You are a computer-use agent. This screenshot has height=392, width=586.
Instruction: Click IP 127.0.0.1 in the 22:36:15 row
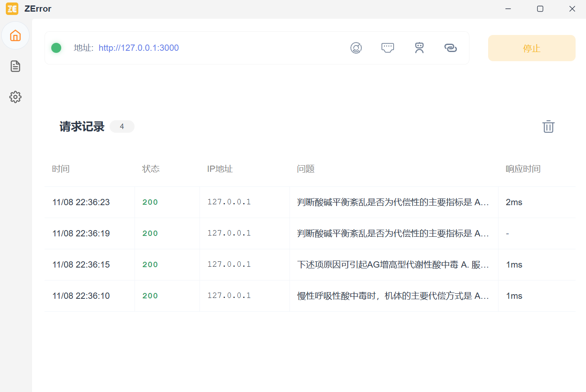click(x=229, y=264)
